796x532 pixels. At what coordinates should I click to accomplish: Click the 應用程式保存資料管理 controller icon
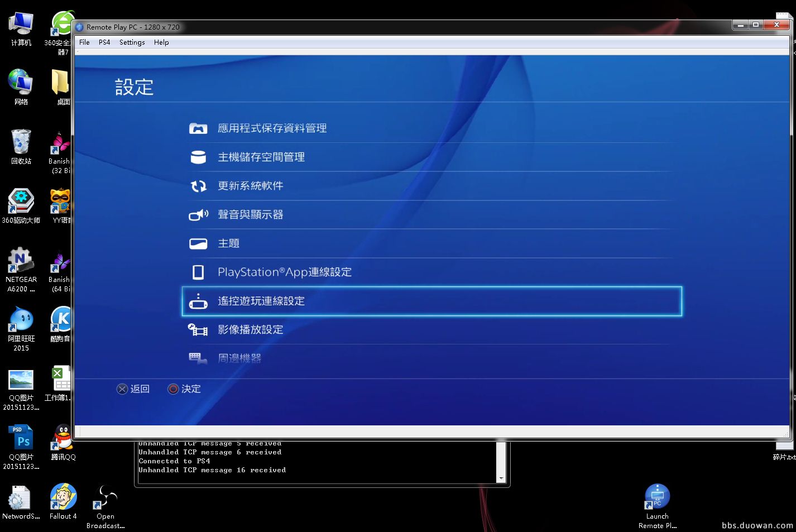pos(198,128)
